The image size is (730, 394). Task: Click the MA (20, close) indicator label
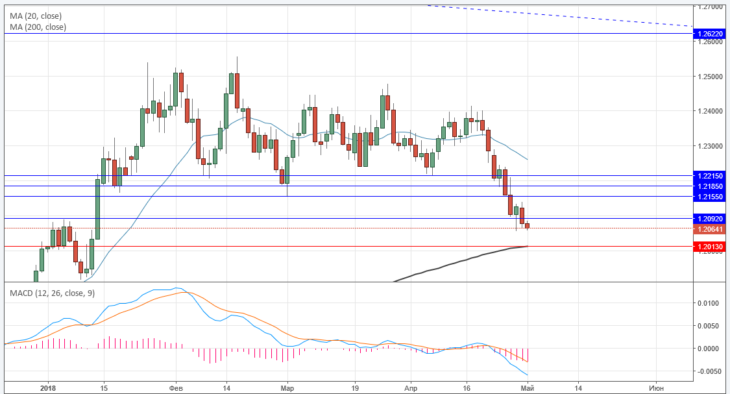coord(35,16)
